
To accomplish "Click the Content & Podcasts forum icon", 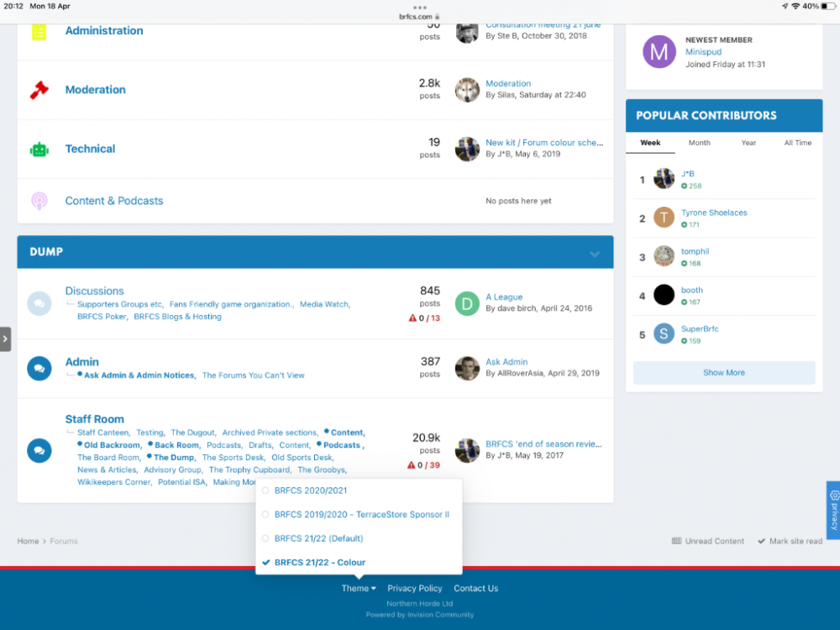I will coord(39,201).
